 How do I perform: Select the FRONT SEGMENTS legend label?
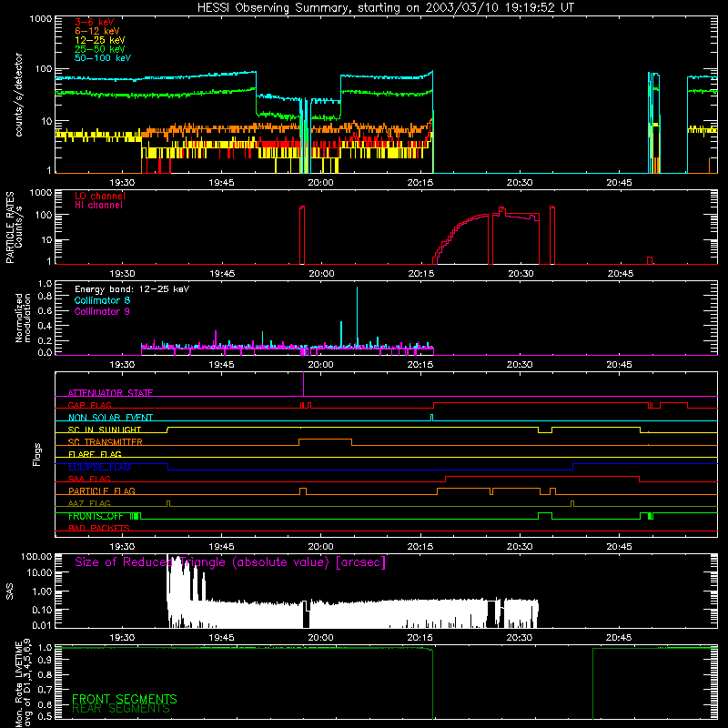click(x=125, y=699)
